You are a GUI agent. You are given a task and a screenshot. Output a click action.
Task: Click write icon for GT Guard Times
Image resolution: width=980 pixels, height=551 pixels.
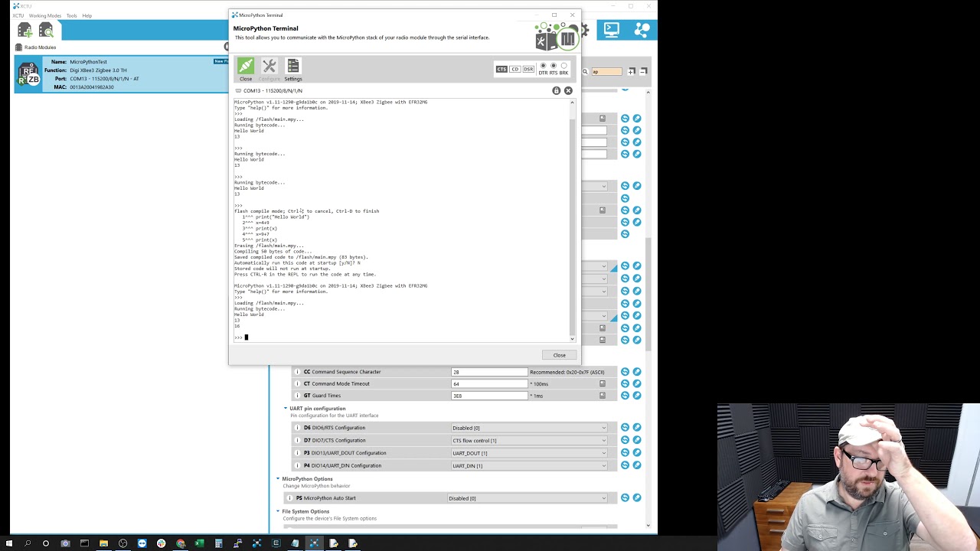pos(637,396)
